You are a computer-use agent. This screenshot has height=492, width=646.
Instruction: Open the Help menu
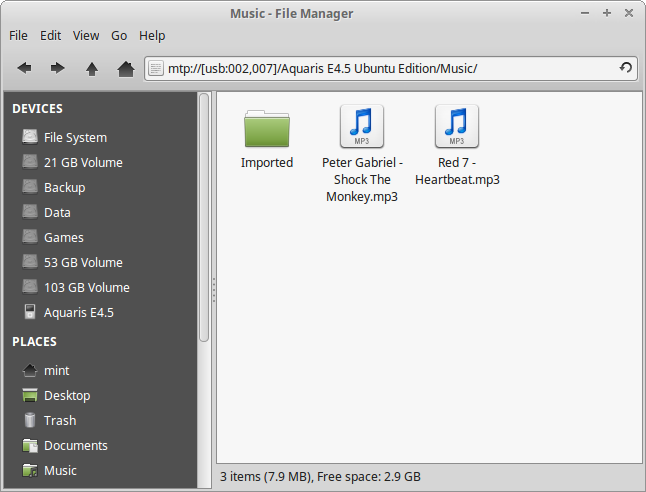point(152,35)
